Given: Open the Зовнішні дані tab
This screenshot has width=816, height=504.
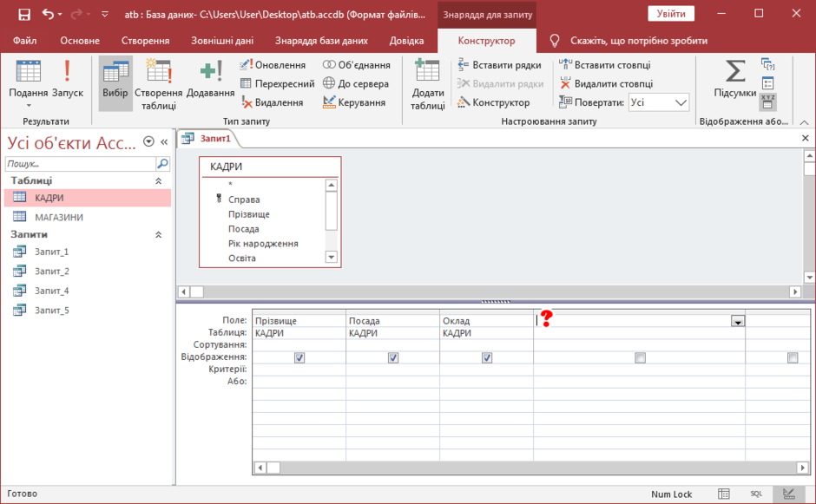Looking at the screenshot, I should (x=222, y=41).
